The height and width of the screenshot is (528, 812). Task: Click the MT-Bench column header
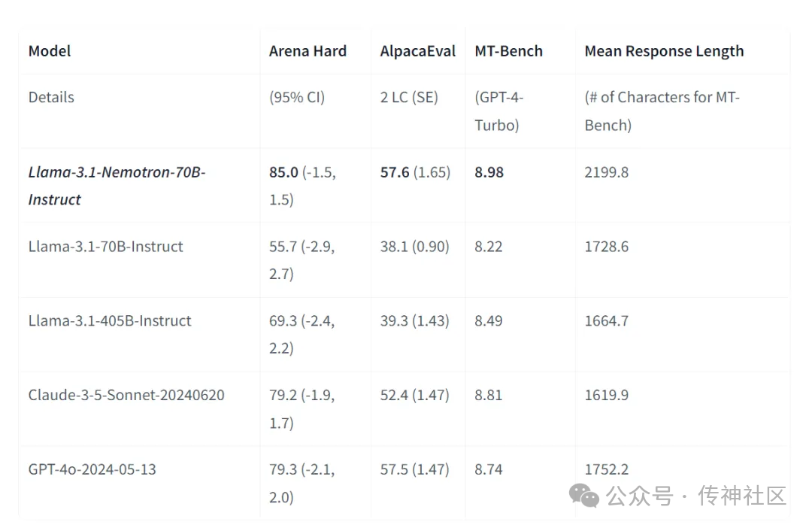(x=508, y=51)
